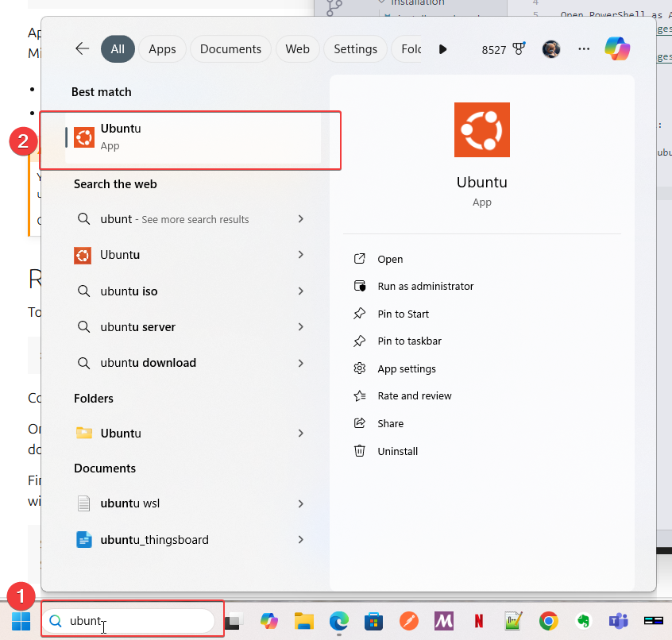This screenshot has height=640, width=672.
Task: Select Pin to taskbar
Action: click(409, 341)
